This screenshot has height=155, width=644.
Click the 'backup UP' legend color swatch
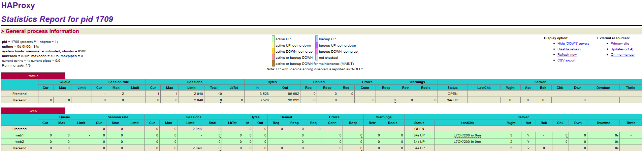coord(317,39)
